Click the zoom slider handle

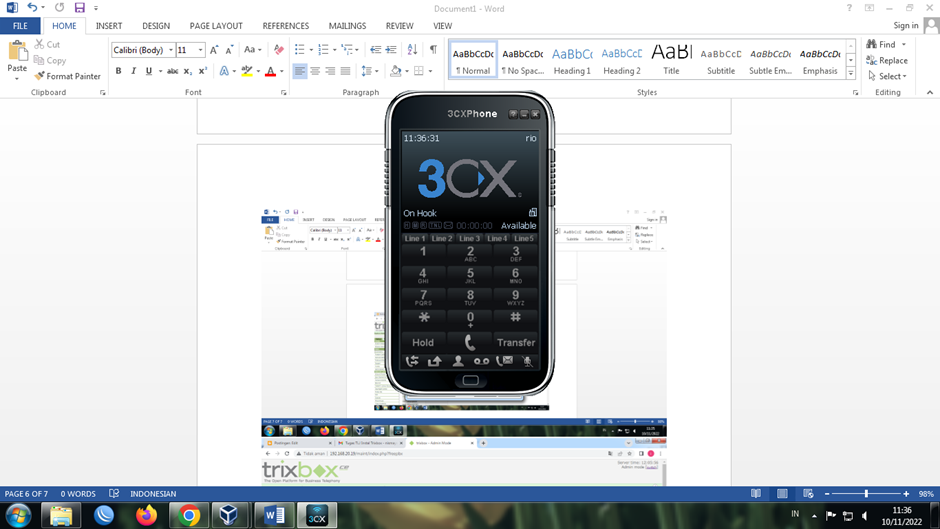(866, 494)
